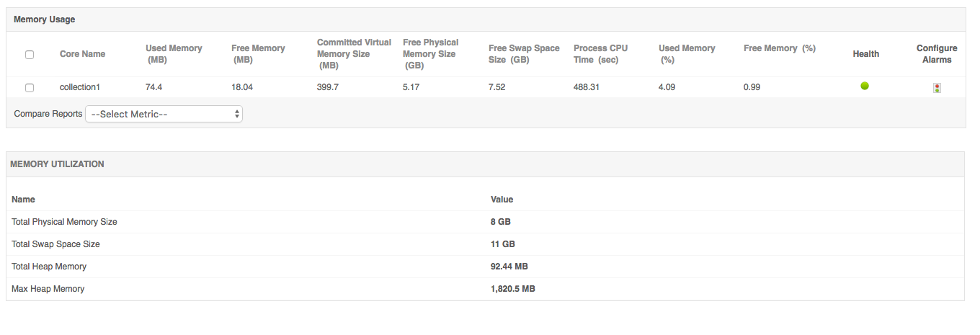Click the Free Memory (%) column header
This screenshot has height=335, width=980.
point(779,48)
